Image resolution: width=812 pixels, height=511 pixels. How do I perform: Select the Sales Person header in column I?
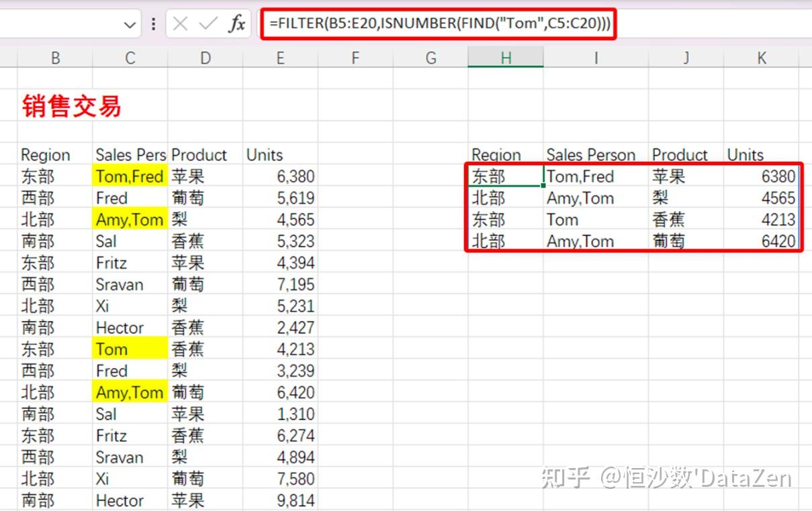[595, 155]
